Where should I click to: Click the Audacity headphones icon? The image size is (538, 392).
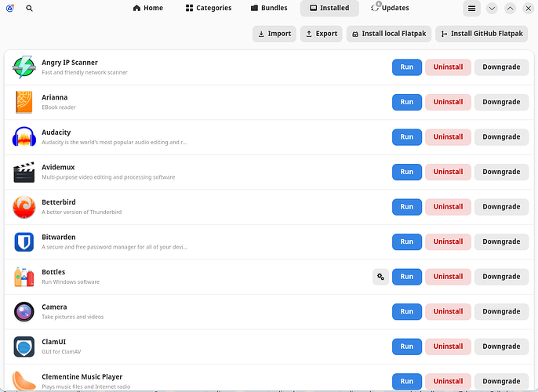(x=24, y=137)
